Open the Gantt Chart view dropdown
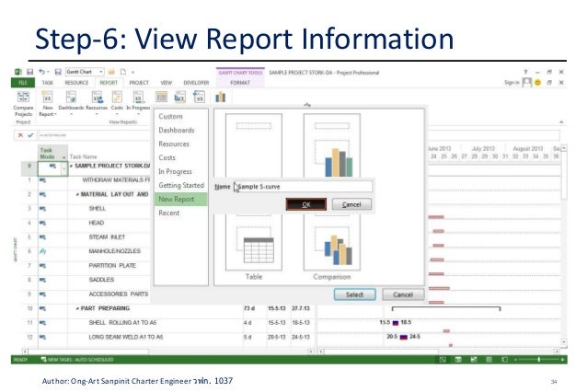 [x=101, y=72]
